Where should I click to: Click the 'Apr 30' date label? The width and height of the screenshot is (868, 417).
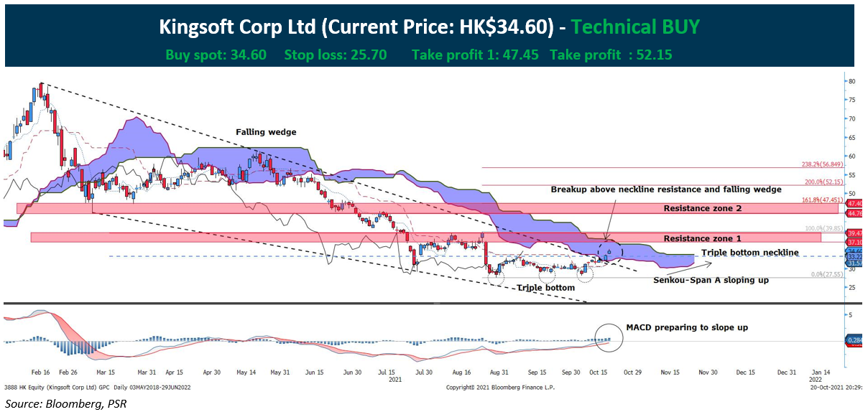[212, 373]
